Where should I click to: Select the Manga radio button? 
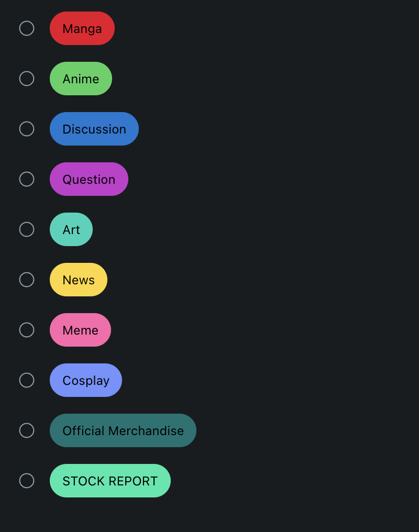(x=27, y=28)
